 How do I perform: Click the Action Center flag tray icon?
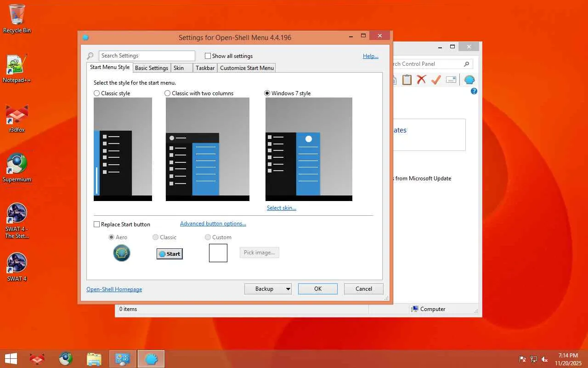point(523,359)
